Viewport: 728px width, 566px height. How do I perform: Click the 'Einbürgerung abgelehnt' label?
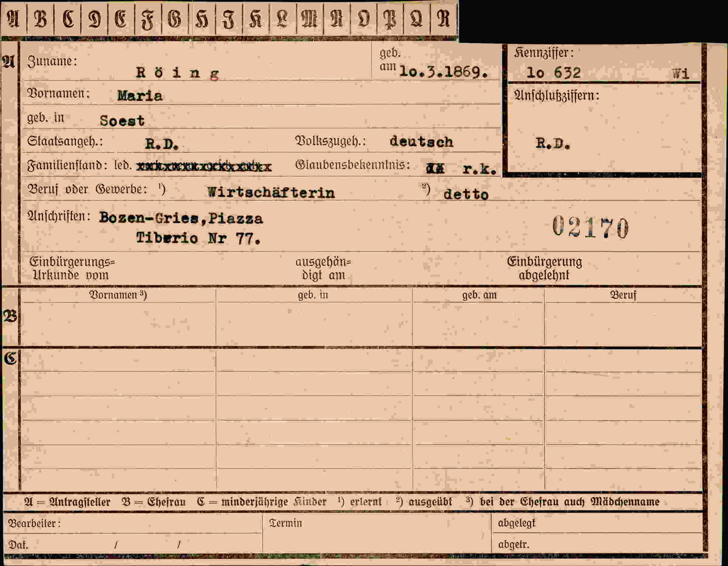(545, 268)
